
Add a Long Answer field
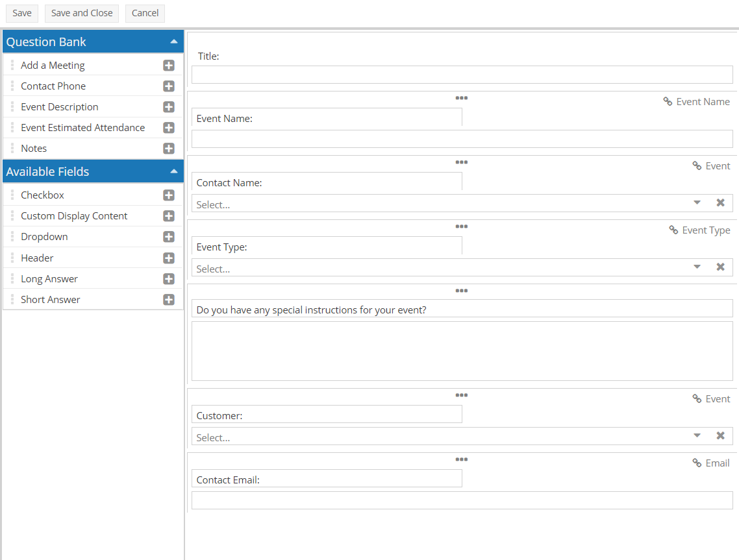(169, 279)
